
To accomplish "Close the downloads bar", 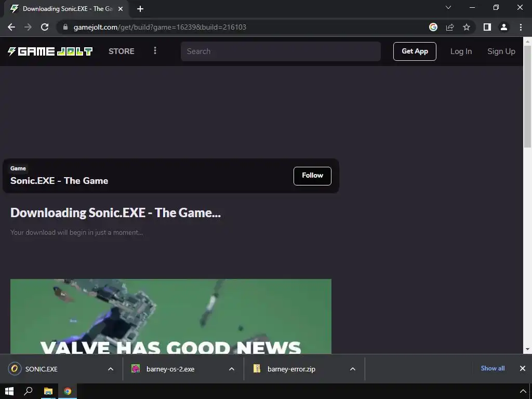I will [x=523, y=368].
